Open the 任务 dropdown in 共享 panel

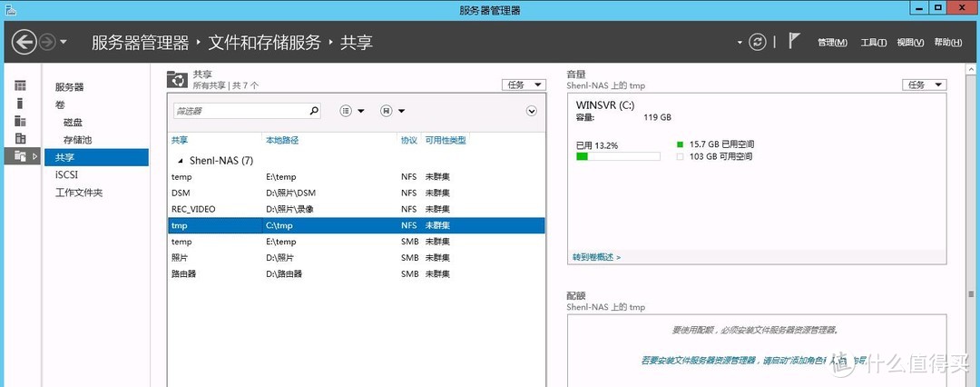524,84
